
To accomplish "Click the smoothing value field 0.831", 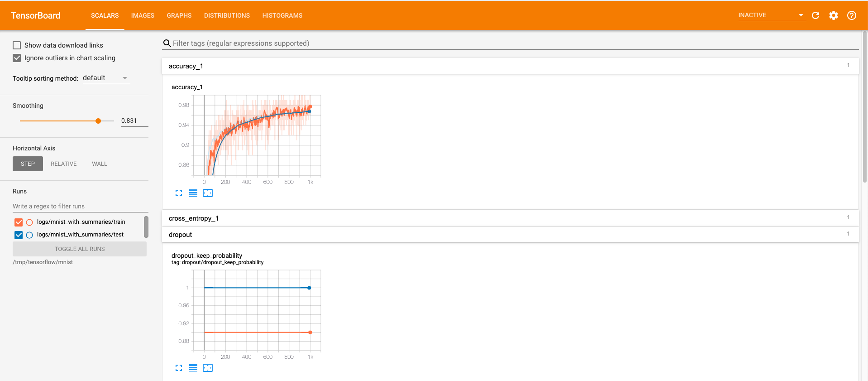I will [134, 121].
